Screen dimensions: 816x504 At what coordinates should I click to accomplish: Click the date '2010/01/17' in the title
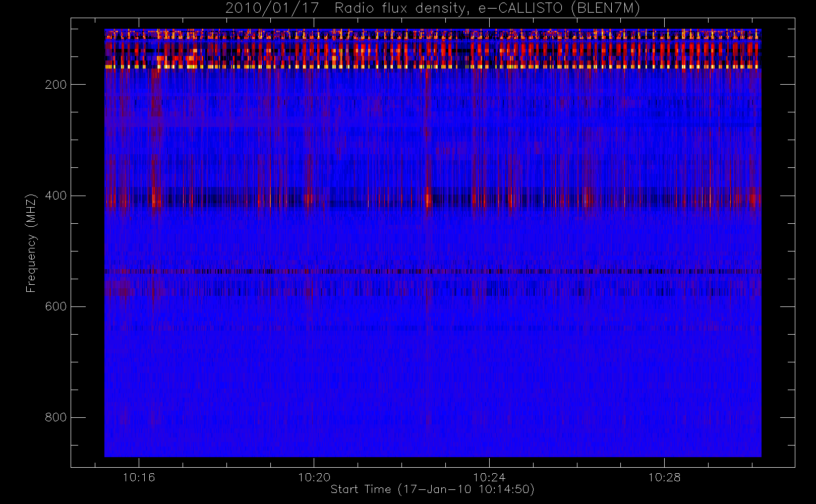pyautogui.click(x=272, y=9)
